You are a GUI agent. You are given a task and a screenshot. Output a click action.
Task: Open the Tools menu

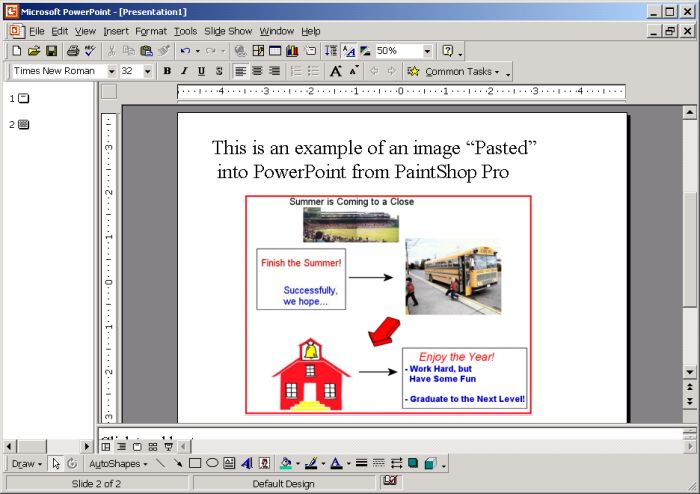[185, 31]
